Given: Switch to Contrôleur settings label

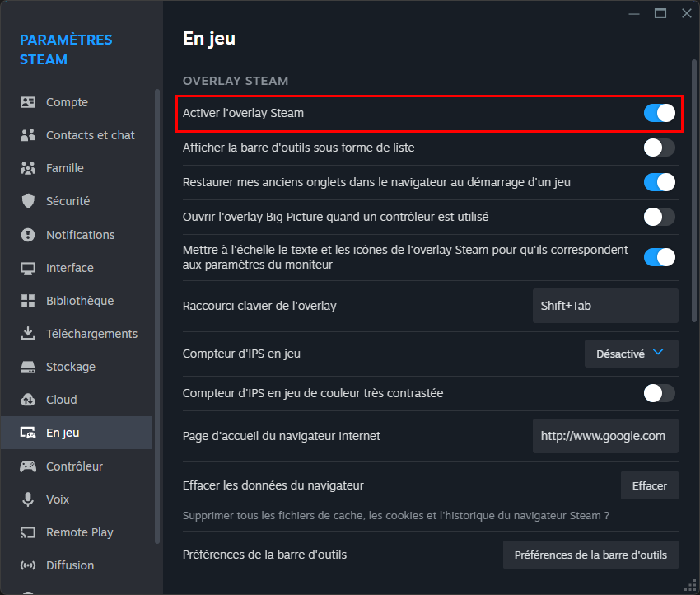Looking at the screenshot, I should (x=74, y=466).
